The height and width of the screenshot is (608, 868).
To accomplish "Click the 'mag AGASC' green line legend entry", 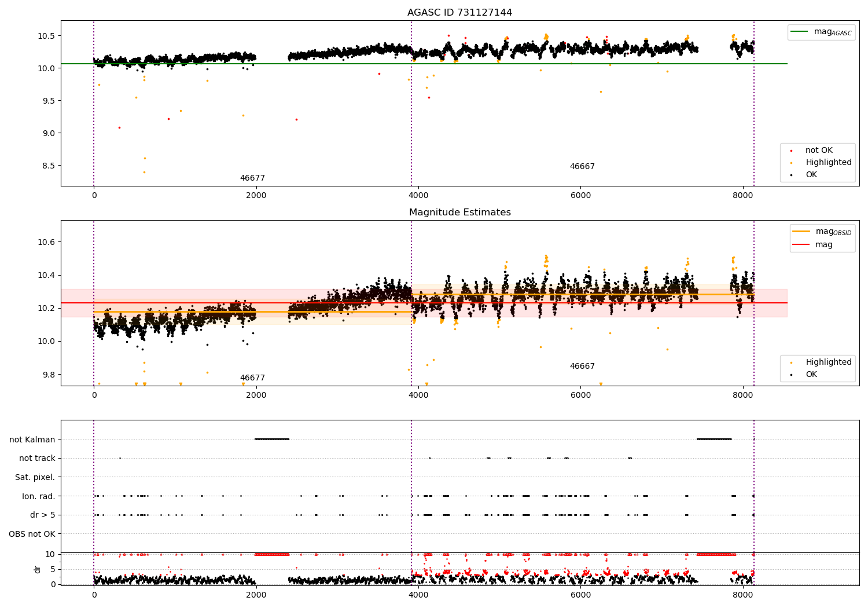I will (x=822, y=32).
